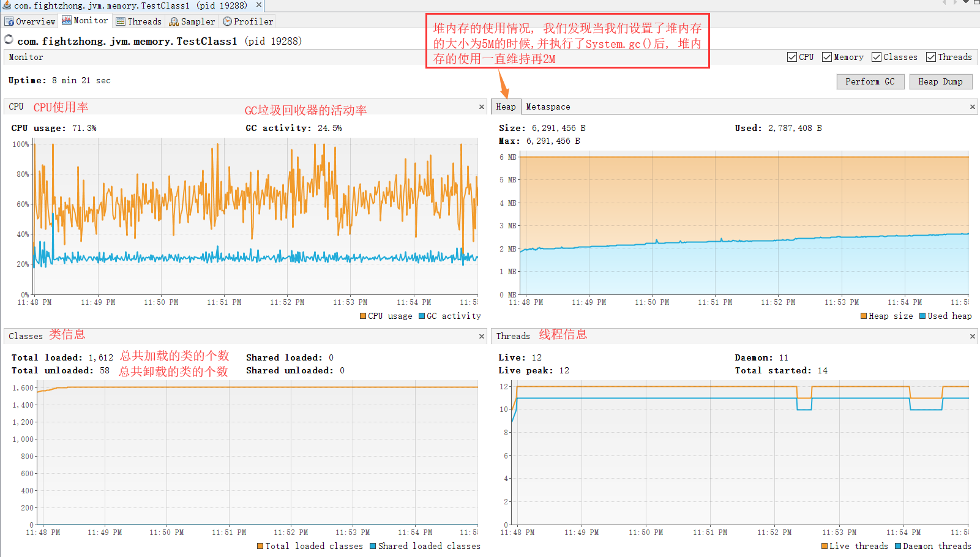This screenshot has width=980, height=557.
Task: Click the Monitor tab chart icon
Action: (67, 20)
